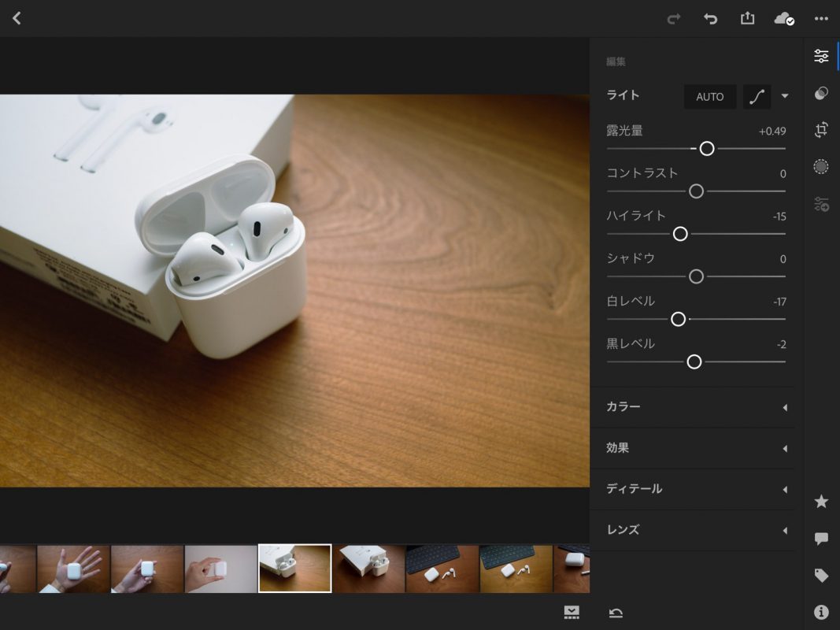Apply AUTO light adjustment
The height and width of the screenshot is (630, 840).
[710, 97]
